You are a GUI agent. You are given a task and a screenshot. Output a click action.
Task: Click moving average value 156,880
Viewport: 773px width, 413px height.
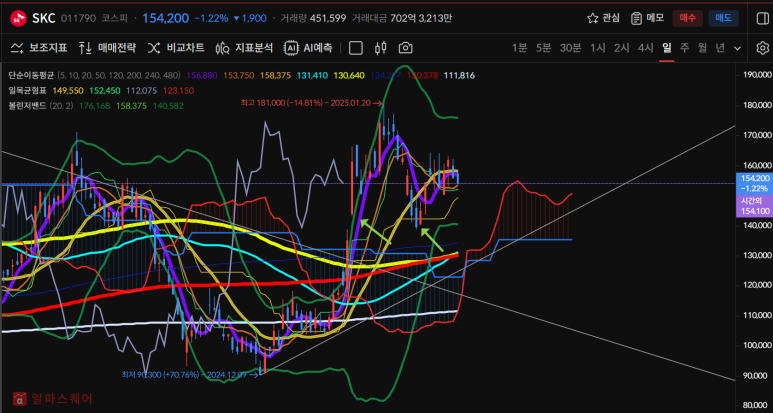click(202, 75)
